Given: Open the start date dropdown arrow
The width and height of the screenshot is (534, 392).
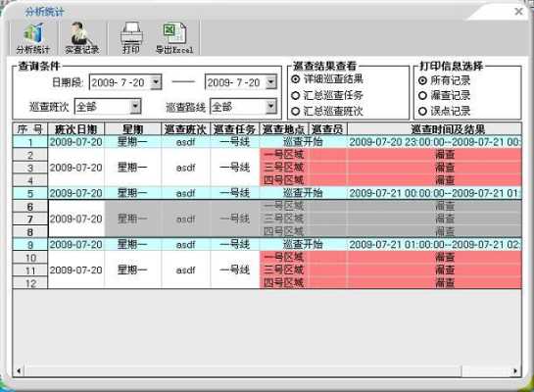Looking at the screenshot, I should (156, 82).
